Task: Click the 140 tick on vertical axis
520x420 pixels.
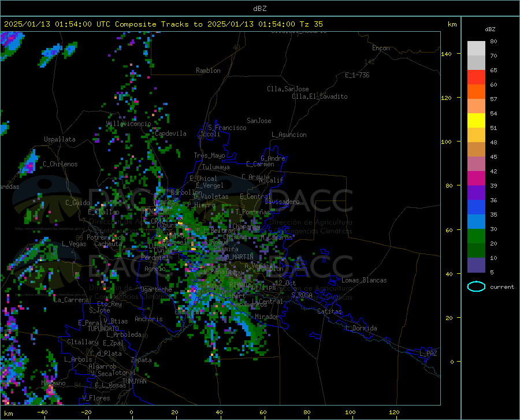Action: tap(446, 54)
